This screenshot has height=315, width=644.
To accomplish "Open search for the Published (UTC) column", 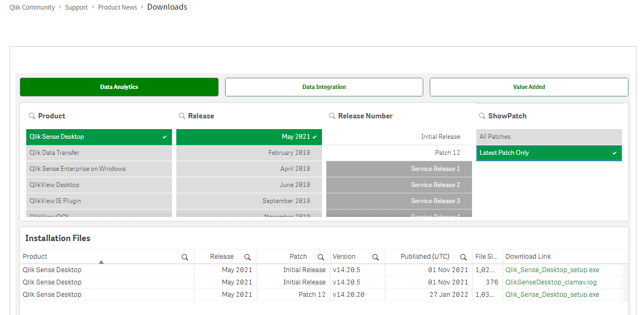I will 463,257.
